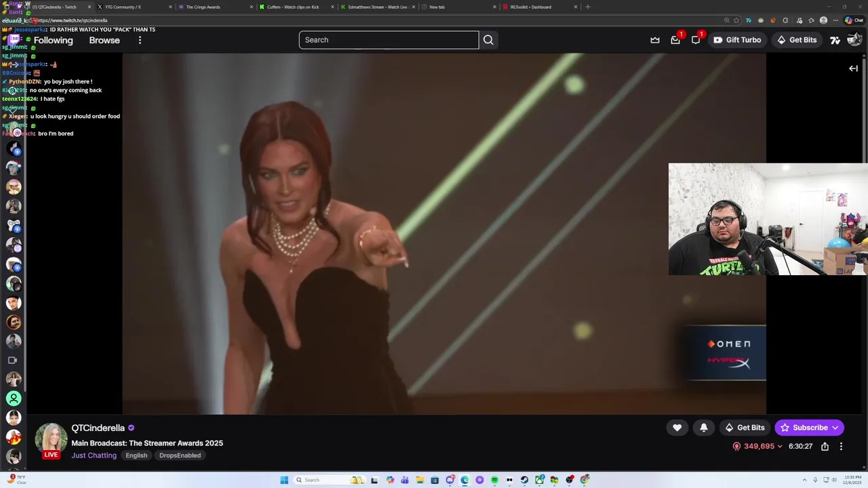Viewport: 868px width, 488px height.
Task: Click the Gift Turbo button
Action: pos(737,40)
